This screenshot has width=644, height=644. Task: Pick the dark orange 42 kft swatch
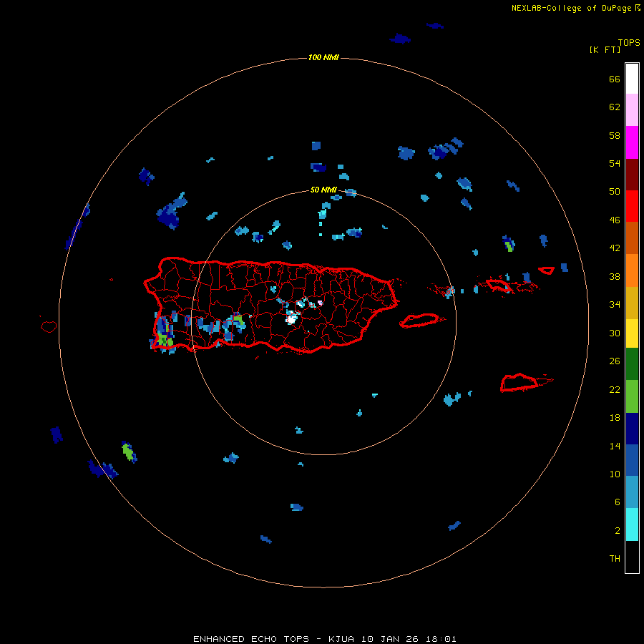pos(632,238)
